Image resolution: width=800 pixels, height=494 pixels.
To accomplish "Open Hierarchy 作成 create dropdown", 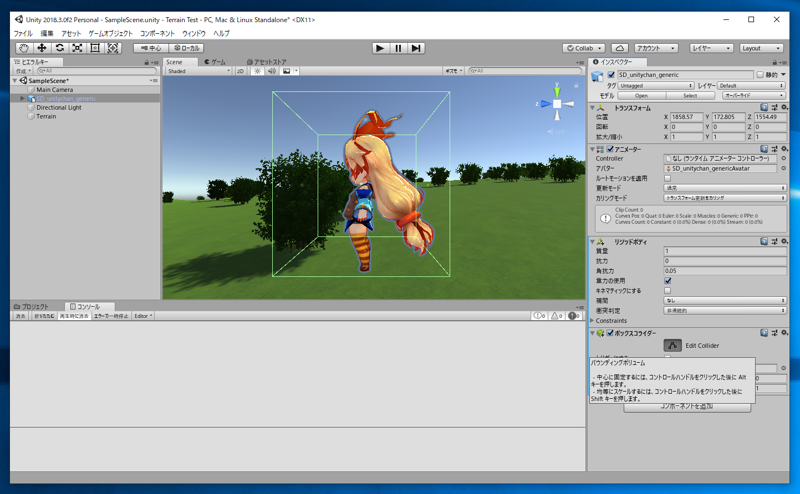I will pyautogui.click(x=23, y=71).
